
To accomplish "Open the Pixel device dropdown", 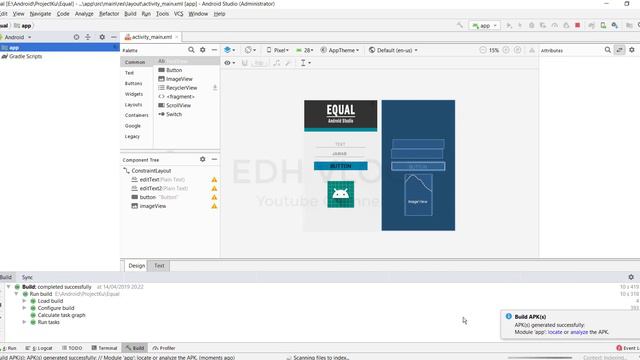I will tap(278, 50).
